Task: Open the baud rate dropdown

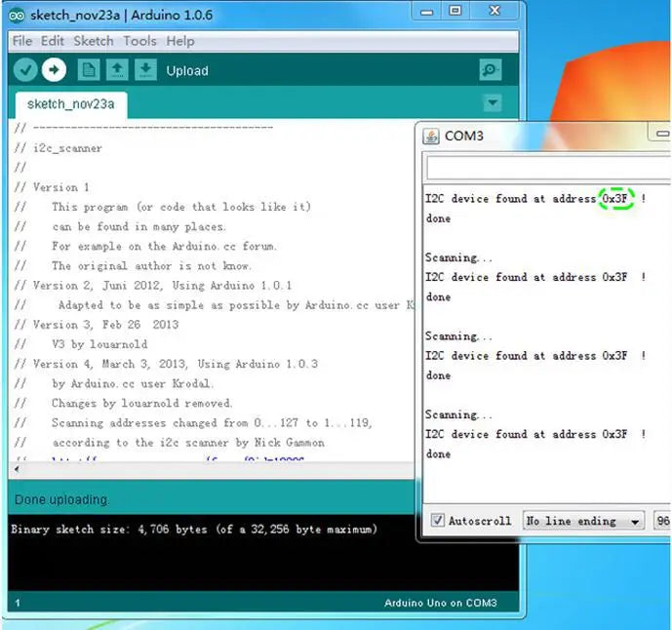Action: (662, 521)
